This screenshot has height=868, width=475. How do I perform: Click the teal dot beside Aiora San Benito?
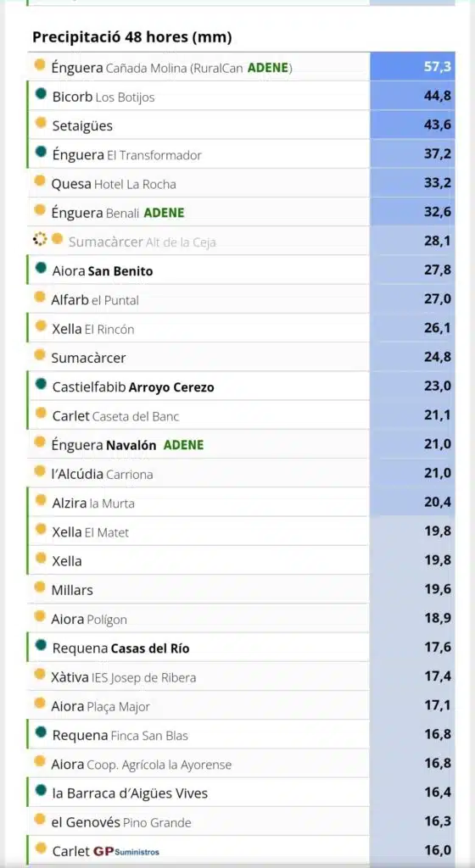click(x=41, y=268)
